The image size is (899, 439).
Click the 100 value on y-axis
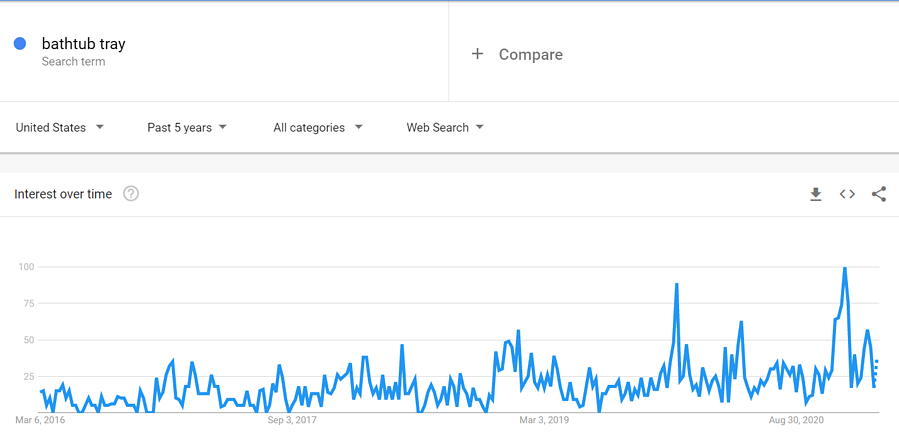click(26, 267)
